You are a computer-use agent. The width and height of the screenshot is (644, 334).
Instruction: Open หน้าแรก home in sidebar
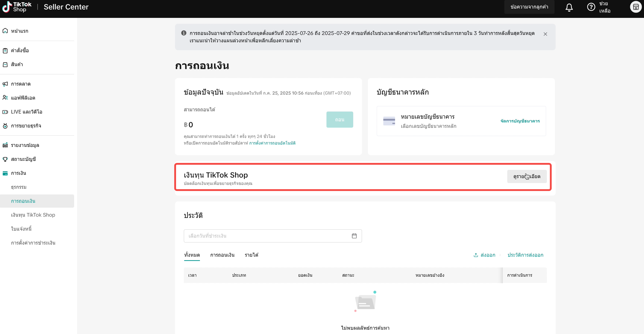click(x=19, y=31)
